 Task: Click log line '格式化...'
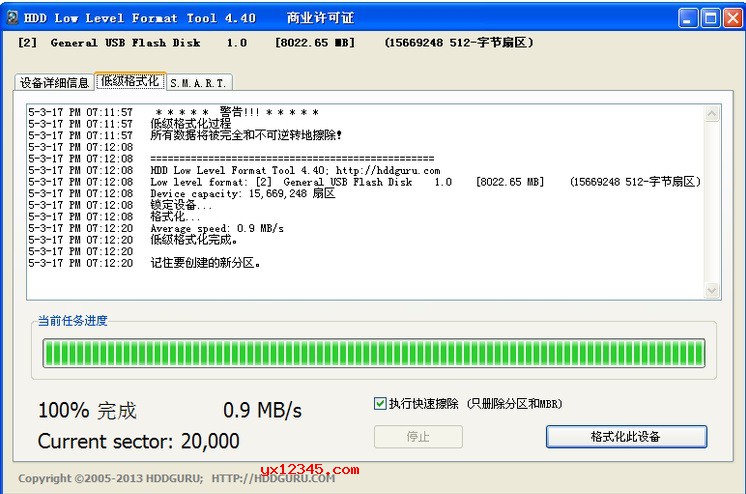click(175, 217)
